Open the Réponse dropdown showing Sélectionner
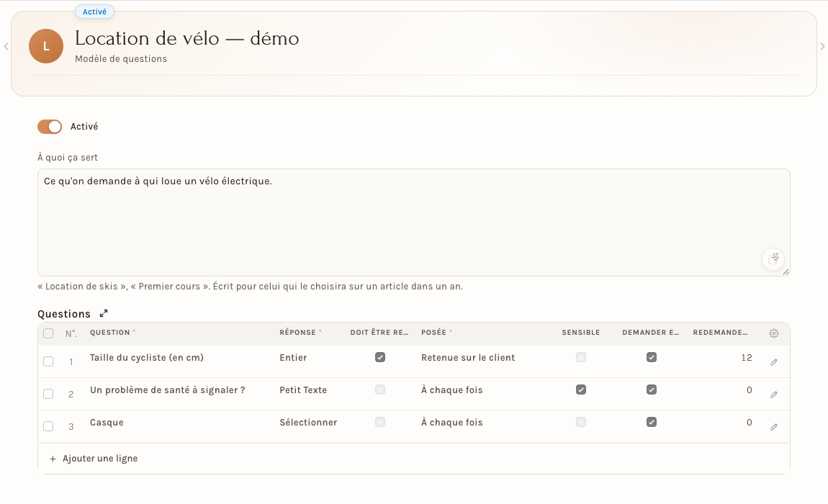 click(309, 423)
